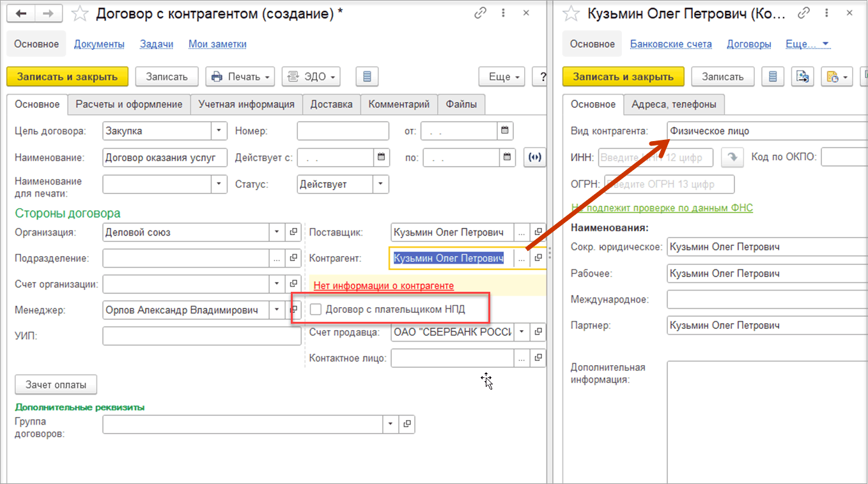This screenshot has width=868, height=484.
Task: Open report icon in contractor window toolbar
Action: (773, 77)
